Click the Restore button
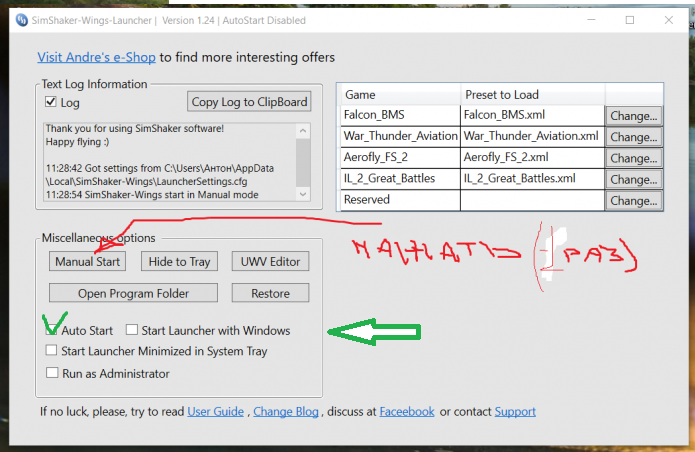This screenshot has width=695, height=452. [x=270, y=293]
